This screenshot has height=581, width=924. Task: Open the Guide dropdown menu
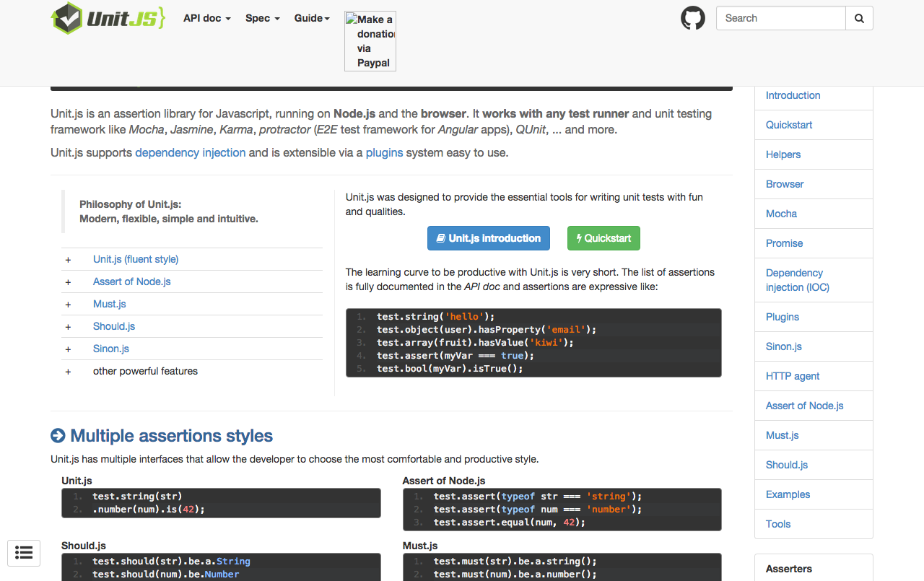[312, 18]
